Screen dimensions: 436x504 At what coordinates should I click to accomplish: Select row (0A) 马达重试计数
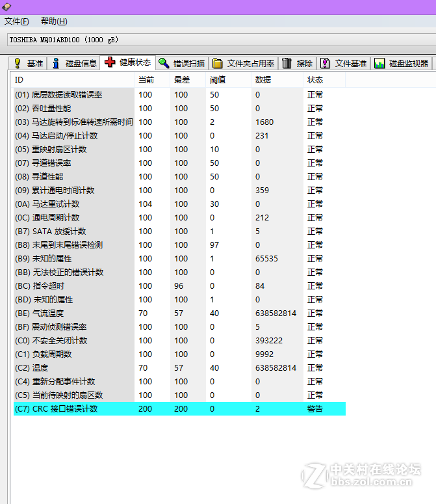coord(179,204)
